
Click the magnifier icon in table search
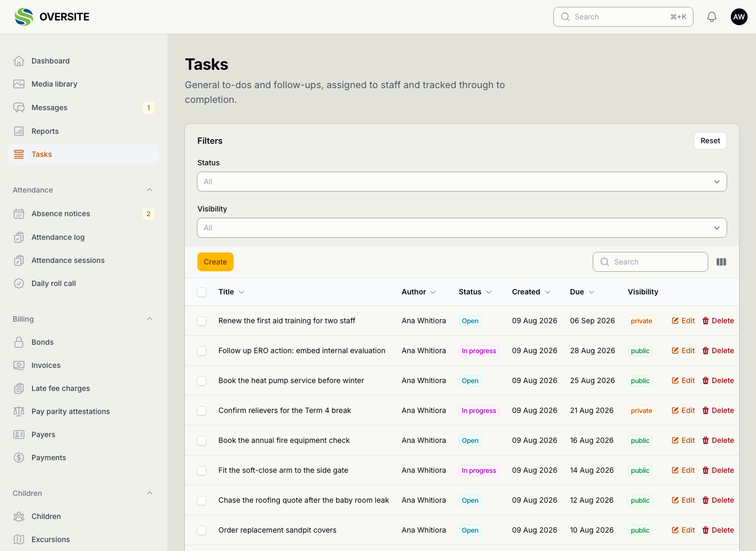click(x=605, y=262)
